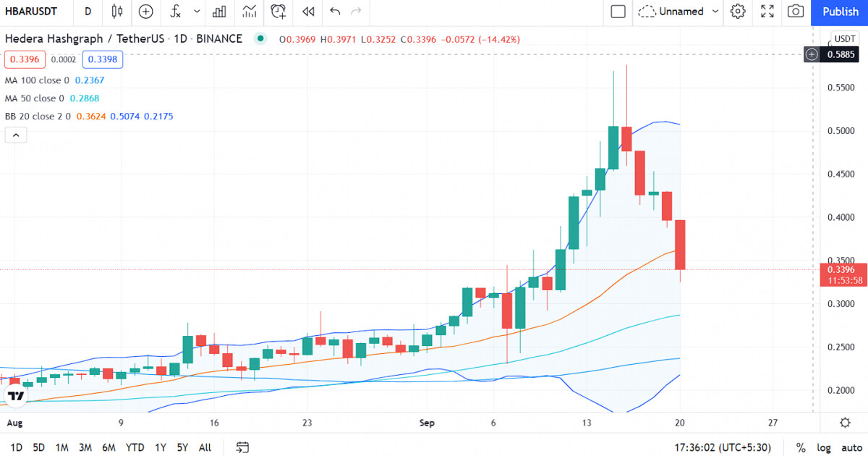Click Aug label on time axis
Image resolution: width=868 pixels, height=456 pixels.
(x=14, y=423)
